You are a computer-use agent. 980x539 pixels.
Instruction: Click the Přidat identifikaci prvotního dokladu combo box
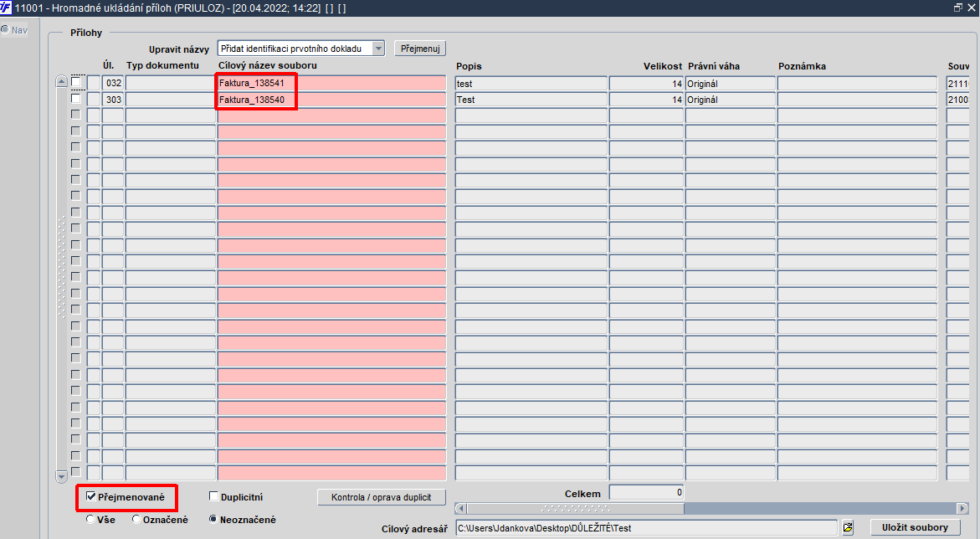click(300, 49)
